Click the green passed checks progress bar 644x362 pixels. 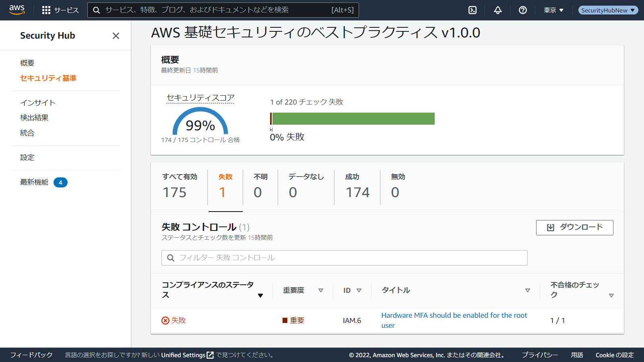353,119
